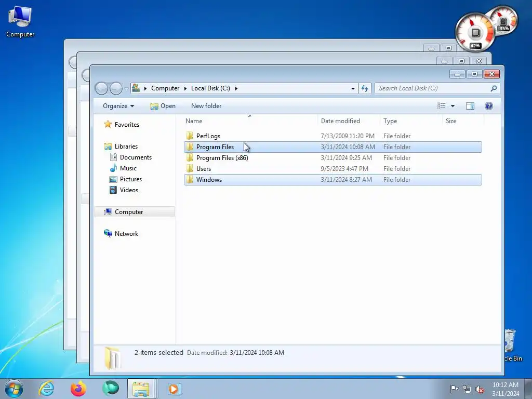Click the PerfLogs date 7/13/2009 11:20 PM
Screen dimensions: 532x399
(348, 136)
